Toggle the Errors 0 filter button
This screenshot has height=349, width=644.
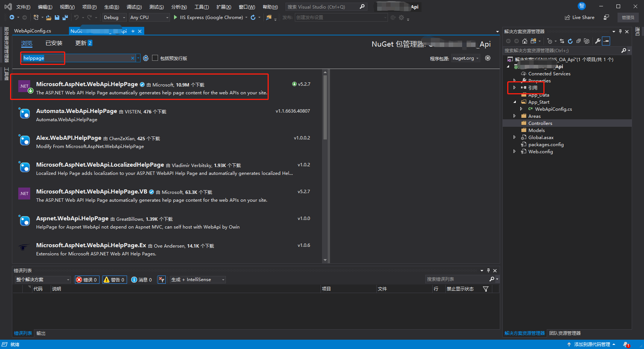tap(87, 280)
